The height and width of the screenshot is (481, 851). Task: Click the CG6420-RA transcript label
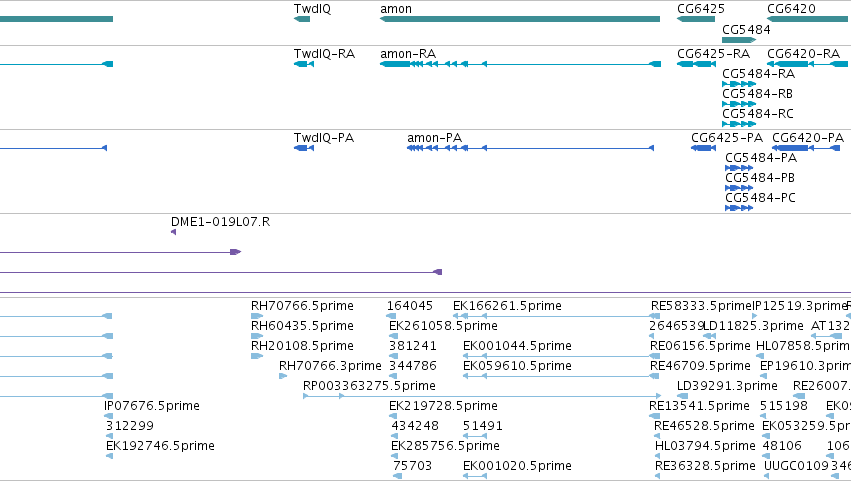point(803,54)
